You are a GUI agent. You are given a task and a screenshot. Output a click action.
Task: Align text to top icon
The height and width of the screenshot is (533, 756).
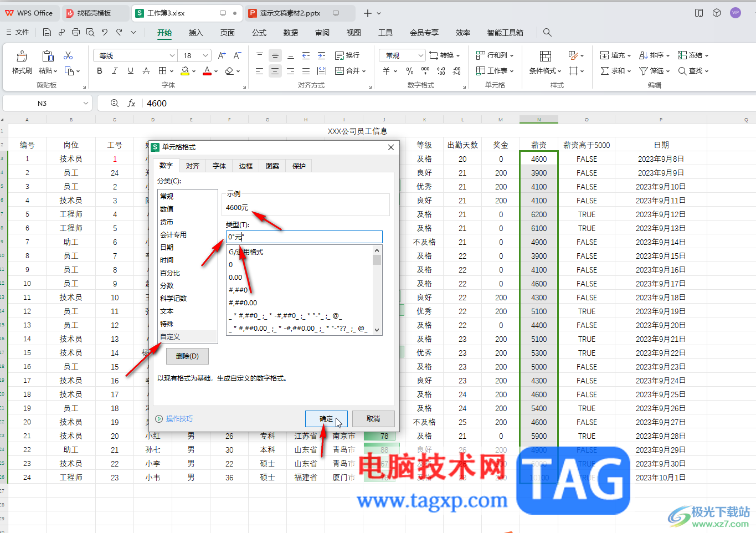click(260, 55)
